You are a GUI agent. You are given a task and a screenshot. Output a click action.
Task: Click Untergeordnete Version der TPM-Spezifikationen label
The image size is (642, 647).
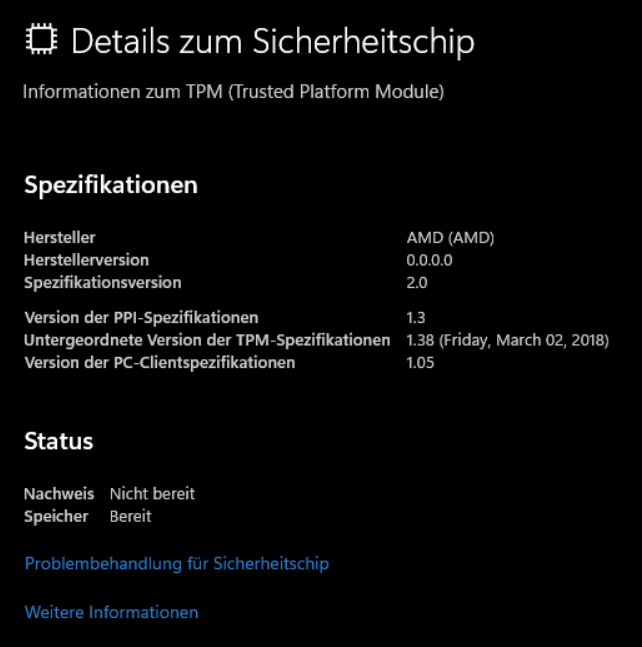(207, 340)
